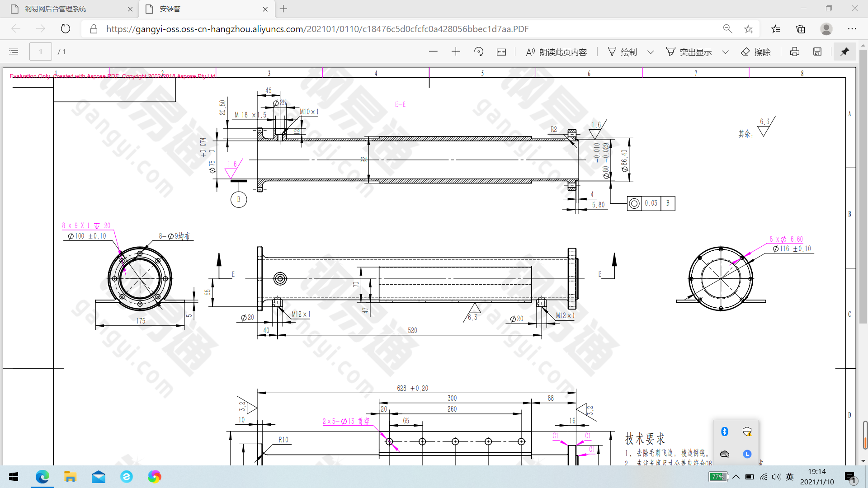Zoom out the PDF
The image size is (868, 488).
click(x=433, y=52)
